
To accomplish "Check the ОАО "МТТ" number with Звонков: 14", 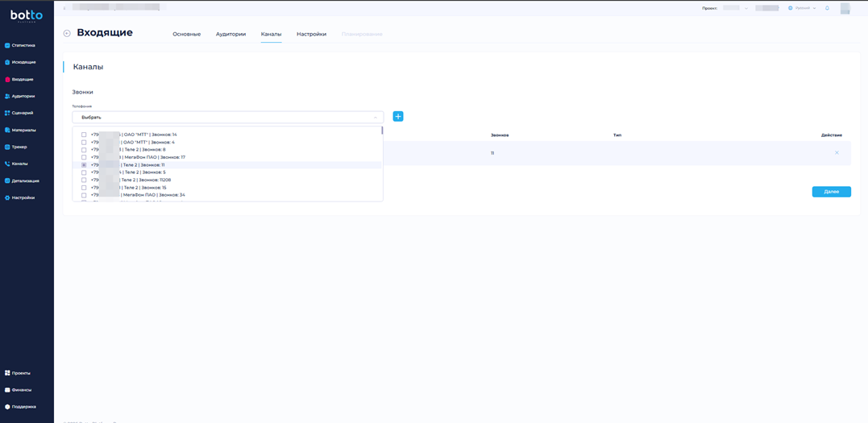I will tap(84, 135).
